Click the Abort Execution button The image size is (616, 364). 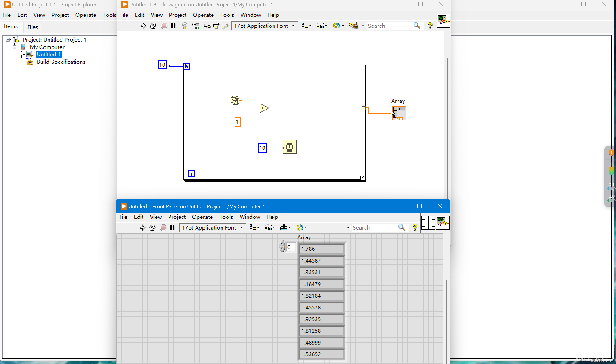(x=163, y=26)
